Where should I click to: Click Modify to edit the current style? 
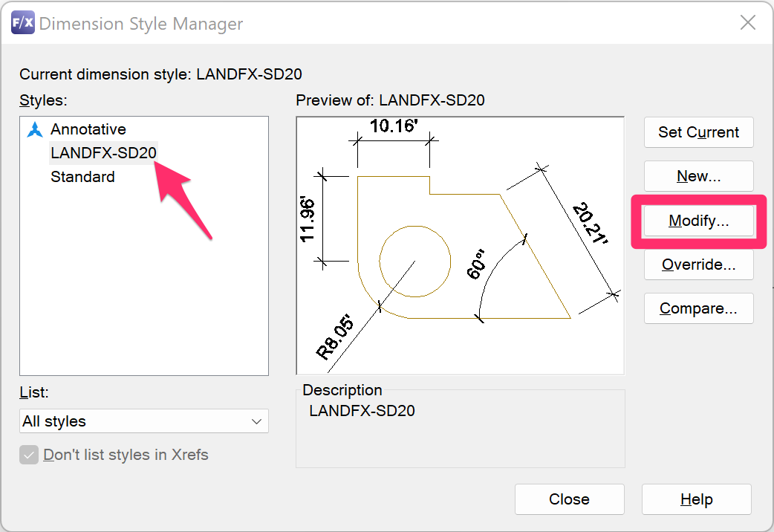pos(698,220)
